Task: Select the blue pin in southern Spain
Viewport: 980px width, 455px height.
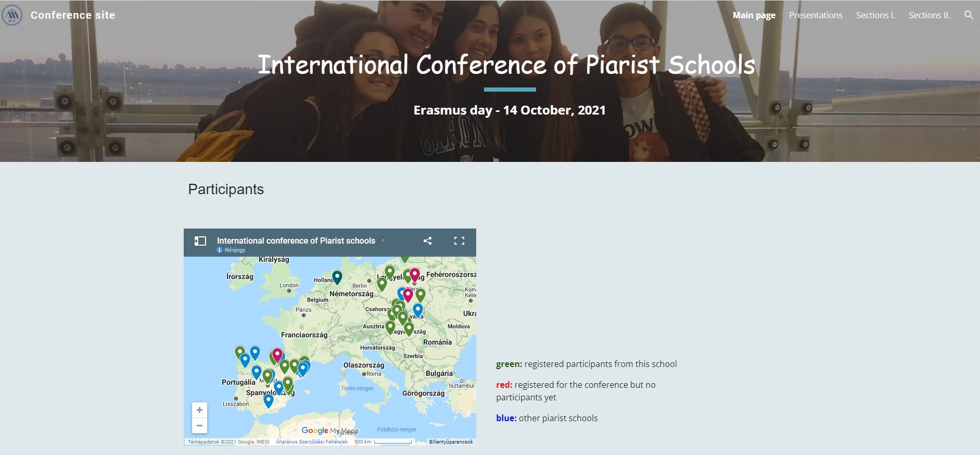Action: point(268,401)
